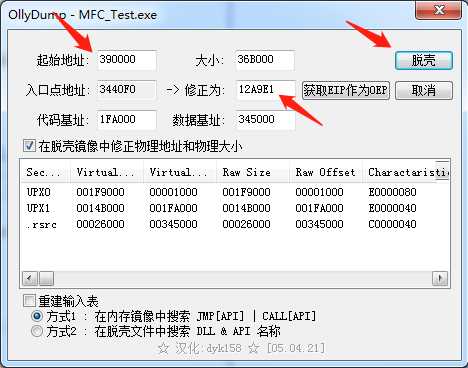Click the Characteristics column header
The height and width of the screenshot is (368, 468).
(406, 172)
